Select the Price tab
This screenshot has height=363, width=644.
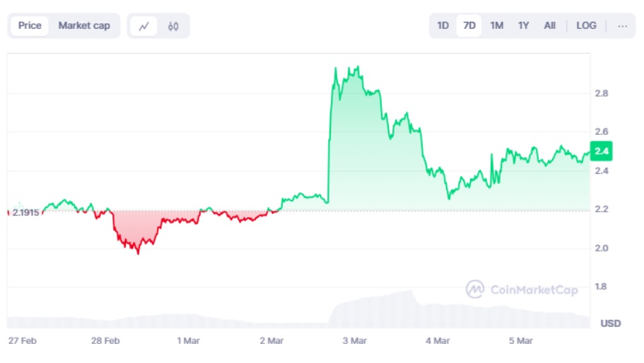(30, 25)
